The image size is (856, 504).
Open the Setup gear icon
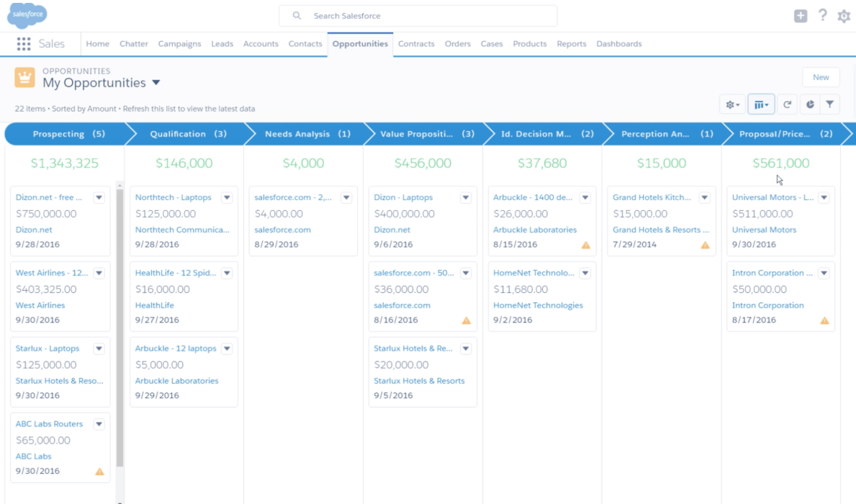(x=844, y=16)
